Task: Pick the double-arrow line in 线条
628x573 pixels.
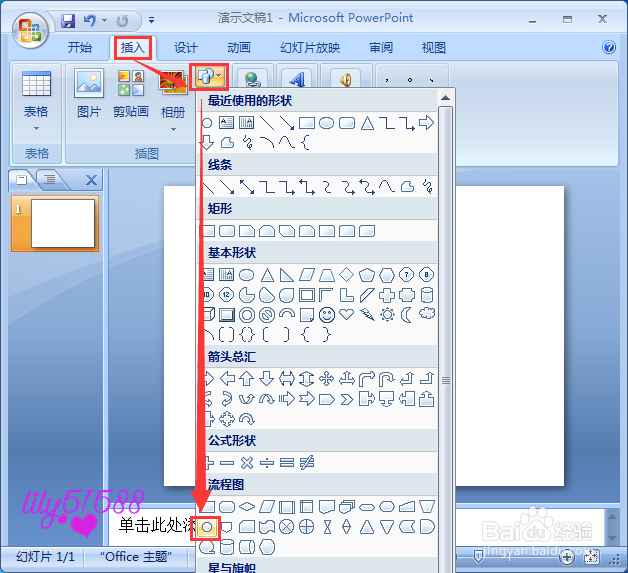Action: click(x=247, y=187)
